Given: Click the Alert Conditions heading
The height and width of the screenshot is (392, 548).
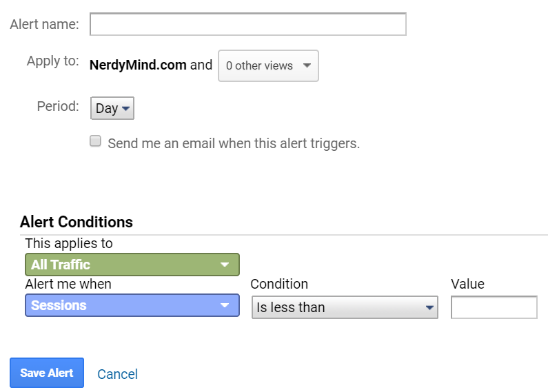Looking at the screenshot, I should [77, 222].
